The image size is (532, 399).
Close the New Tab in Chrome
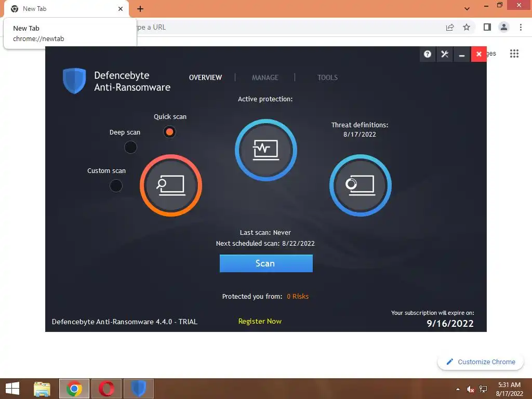[x=121, y=9]
